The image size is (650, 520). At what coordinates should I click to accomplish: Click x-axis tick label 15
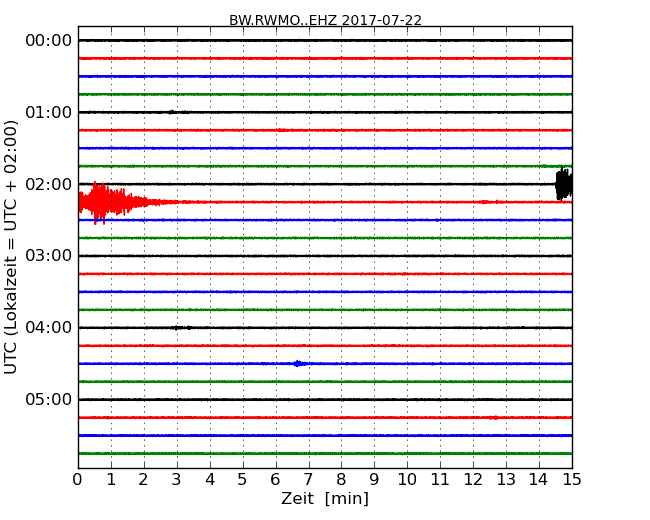[x=572, y=480]
